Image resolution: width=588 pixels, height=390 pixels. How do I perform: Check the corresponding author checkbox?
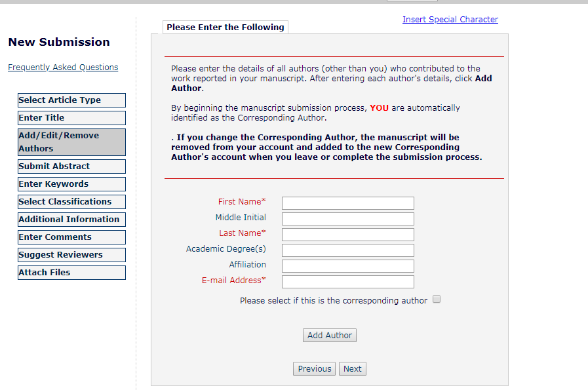pos(437,300)
